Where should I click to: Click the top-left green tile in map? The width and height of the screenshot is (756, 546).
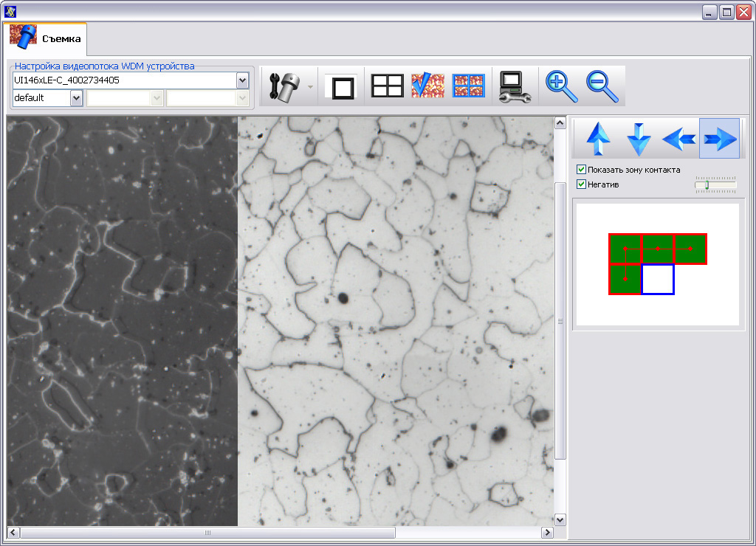[625, 249]
